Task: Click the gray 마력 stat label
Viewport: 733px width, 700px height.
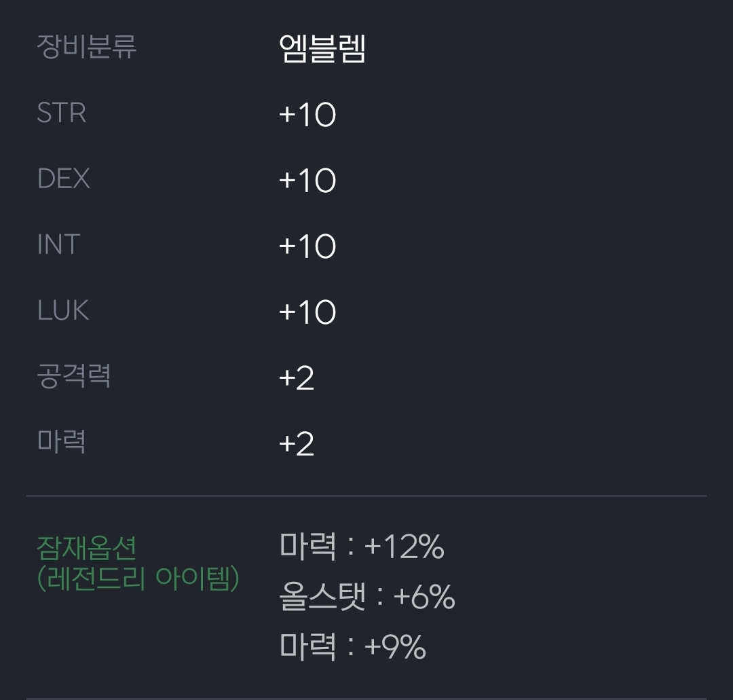Action: tap(62, 442)
